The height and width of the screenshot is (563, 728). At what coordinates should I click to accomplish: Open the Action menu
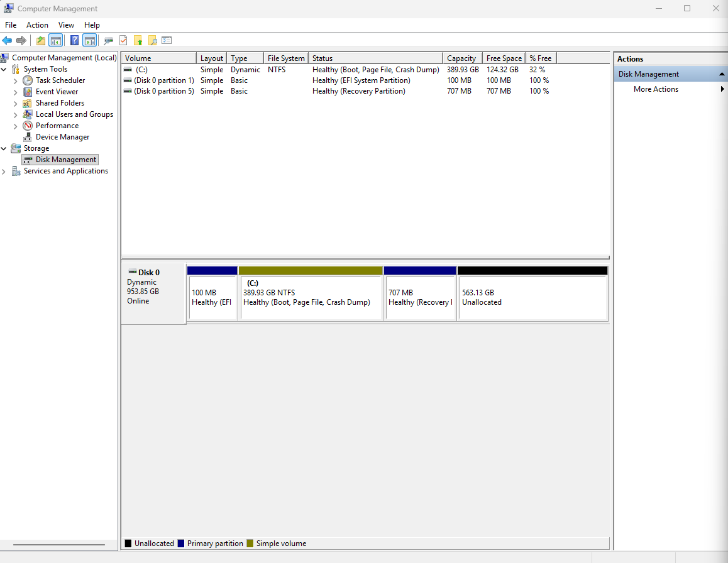37,25
